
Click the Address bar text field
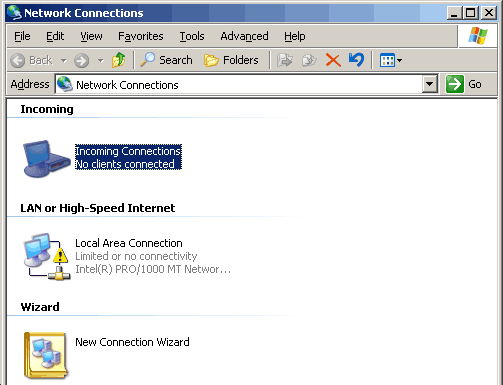[239, 85]
